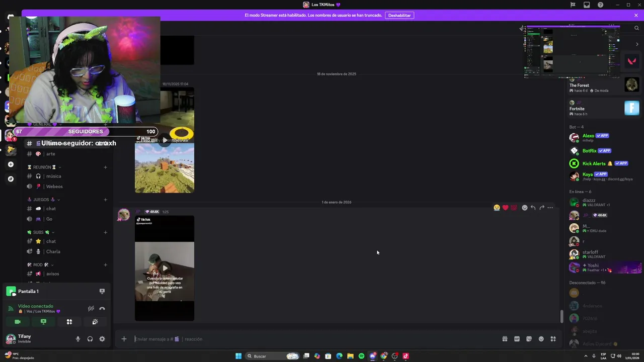Open the Fortnite activity card

click(x=604, y=108)
